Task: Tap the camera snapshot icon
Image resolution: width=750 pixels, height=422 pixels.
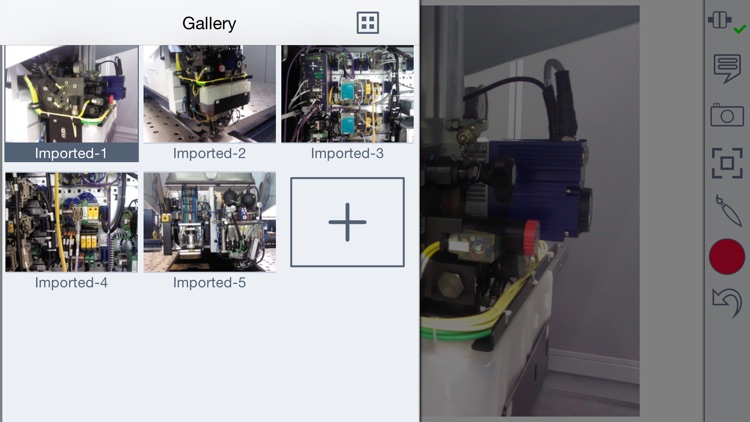Action: 727,115
